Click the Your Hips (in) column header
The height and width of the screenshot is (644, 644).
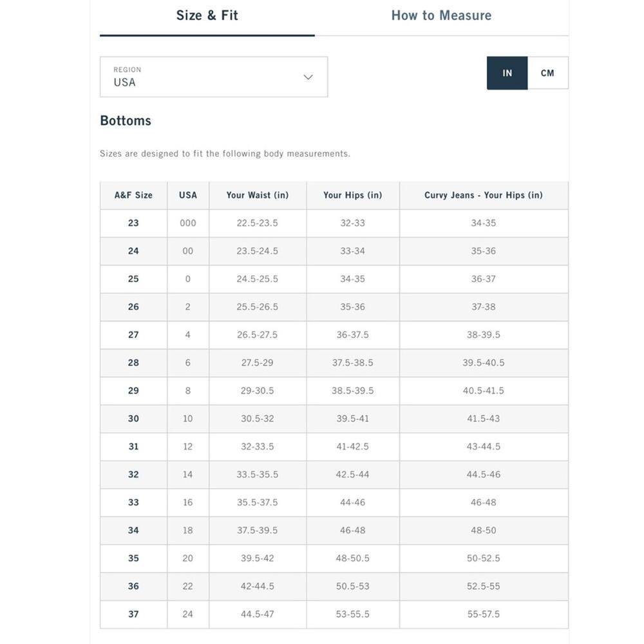tap(353, 195)
